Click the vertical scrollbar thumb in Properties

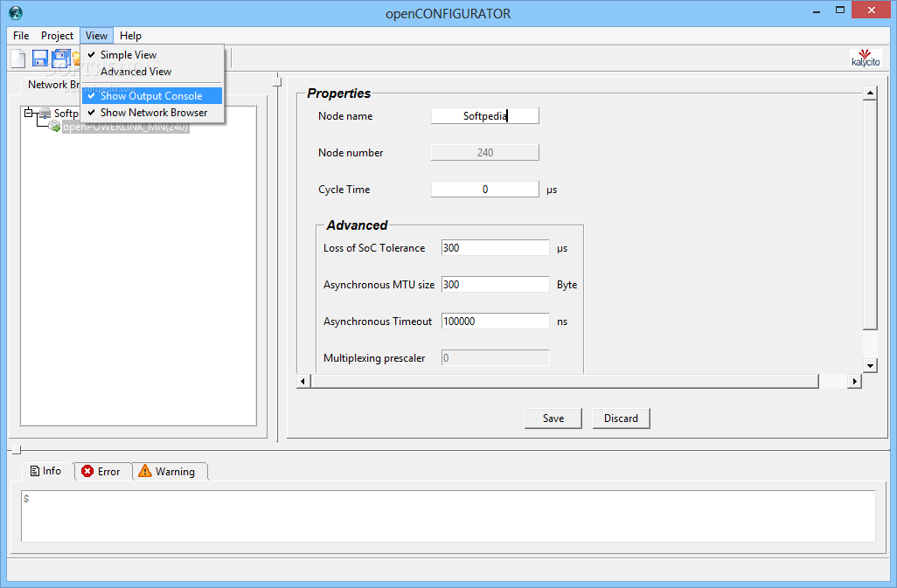[870, 215]
